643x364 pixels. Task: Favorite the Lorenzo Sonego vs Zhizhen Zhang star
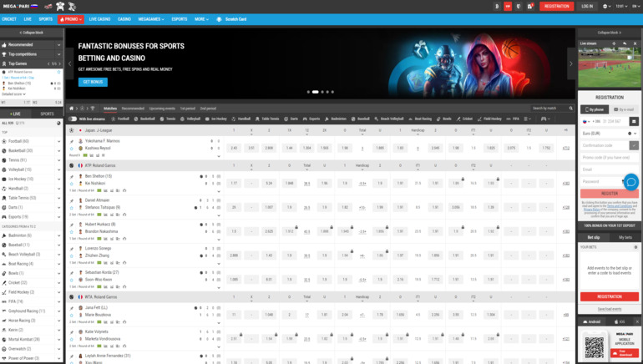point(72,255)
